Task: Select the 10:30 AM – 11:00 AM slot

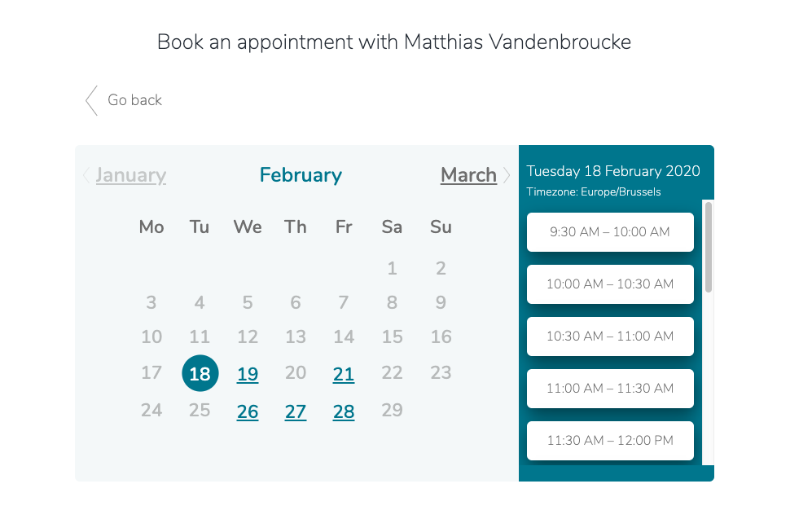Action: [610, 336]
